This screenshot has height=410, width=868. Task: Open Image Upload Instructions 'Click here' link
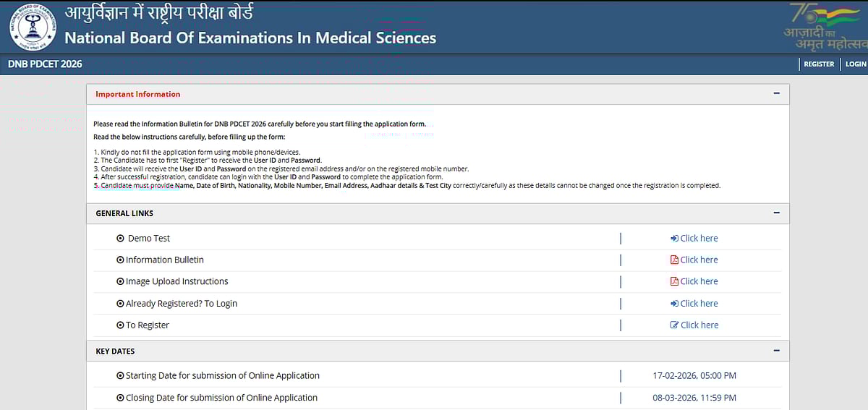(699, 282)
